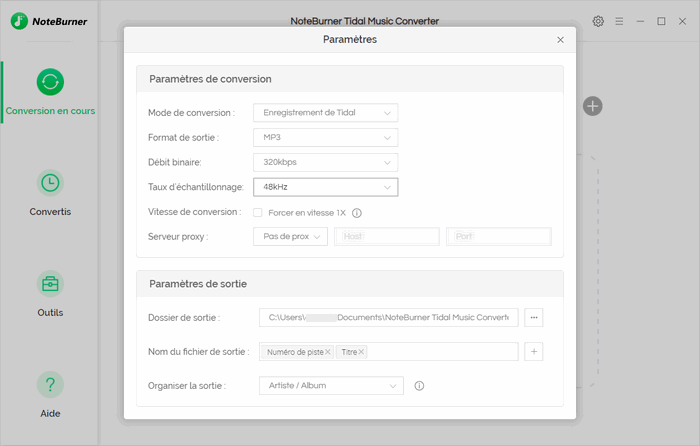This screenshot has width=700, height=446.
Task: Minimize the NoteBurner window
Action: [x=640, y=21]
